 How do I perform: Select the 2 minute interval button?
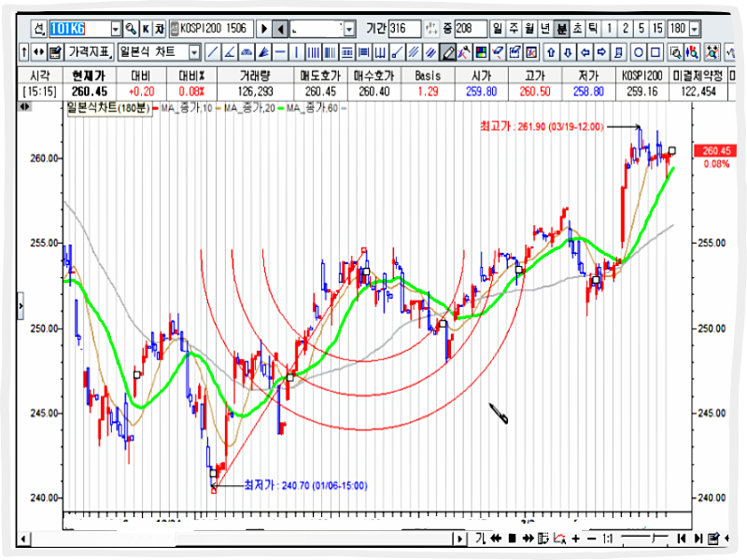point(626,29)
